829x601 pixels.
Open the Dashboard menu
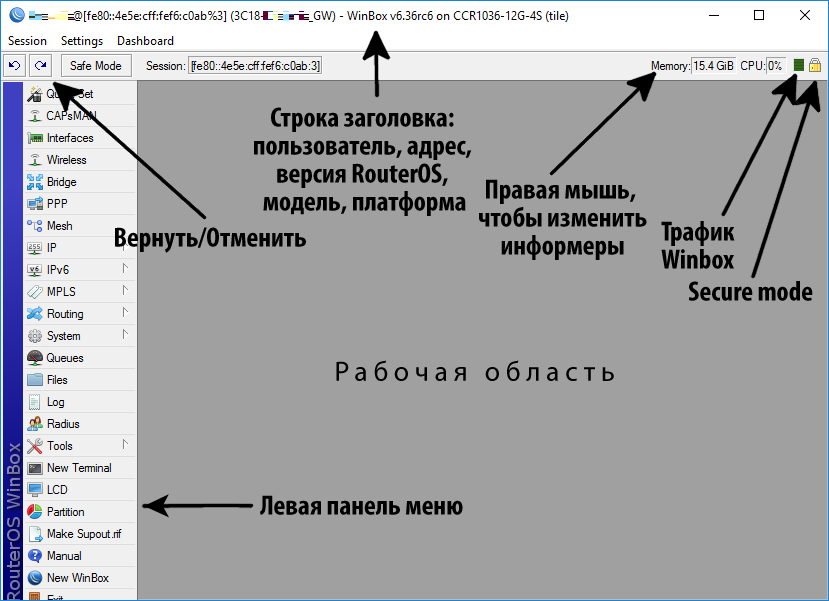click(x=145, y=41)
